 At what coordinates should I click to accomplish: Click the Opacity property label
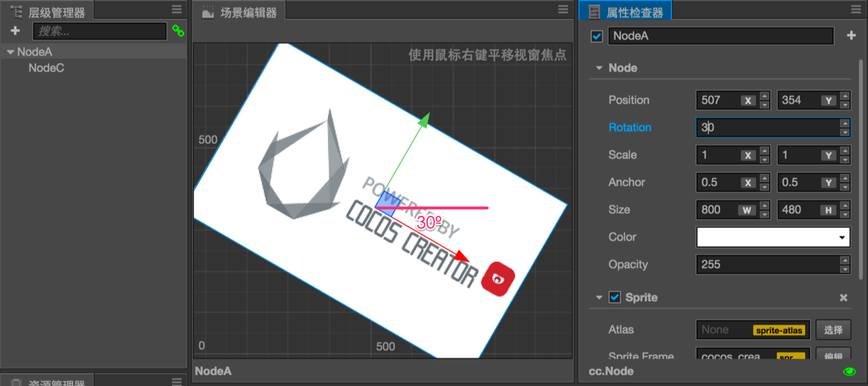[628, 264]
